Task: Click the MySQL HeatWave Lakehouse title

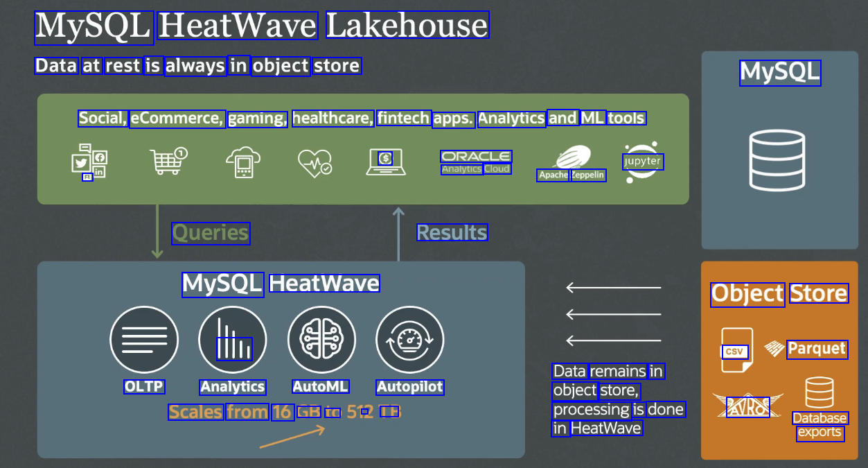Action: click(262, 26)
